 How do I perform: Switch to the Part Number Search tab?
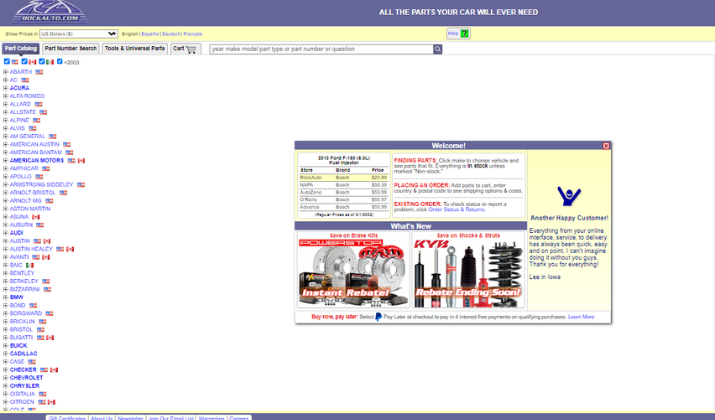71,49
